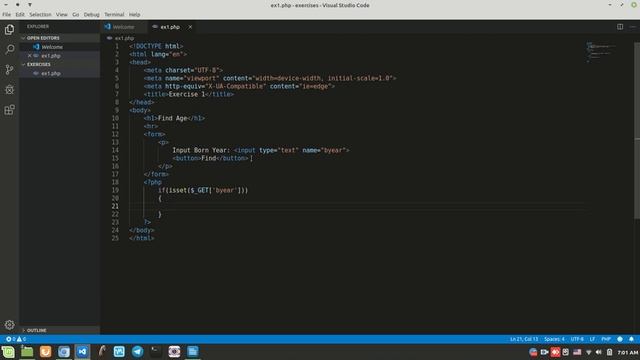The image size is (640, 360).
Task: Click the ex1.php breadcrumb above the editor
Action: (124, 38)
